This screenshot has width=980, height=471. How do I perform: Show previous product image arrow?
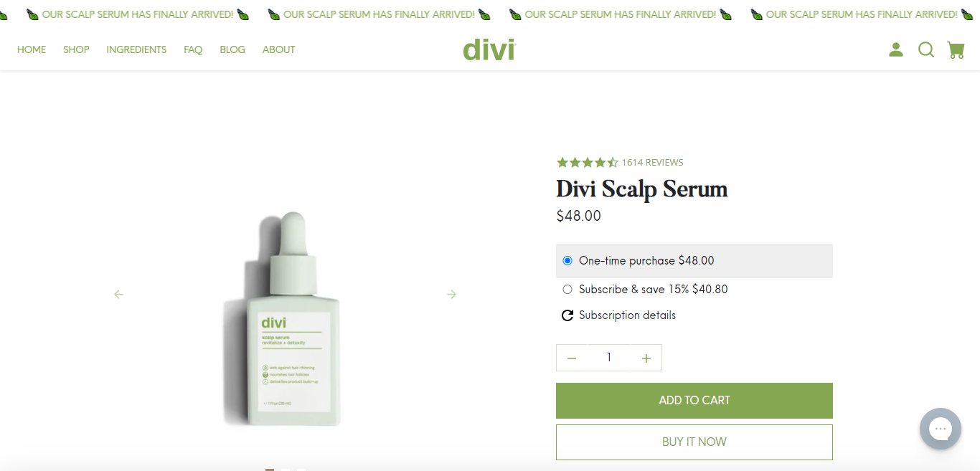tap(119, 294)
